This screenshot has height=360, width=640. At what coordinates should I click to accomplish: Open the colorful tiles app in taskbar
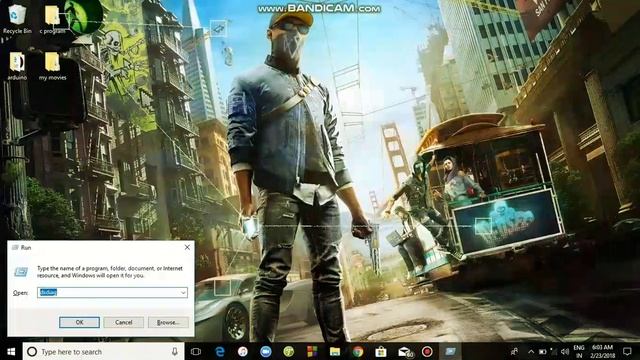312,351
